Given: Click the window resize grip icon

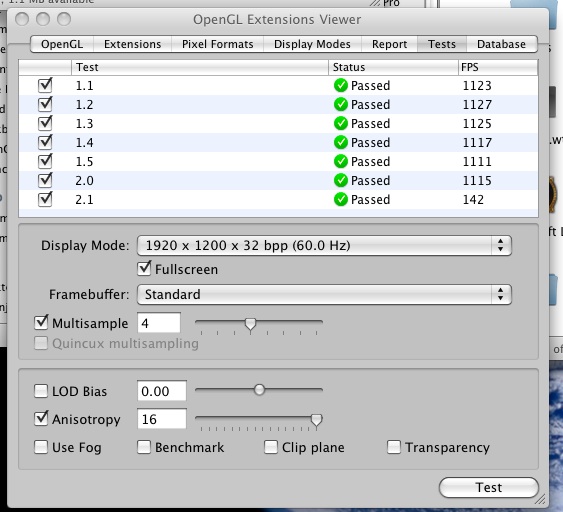Looking at the screenshot, I should [x=540, y=499].
